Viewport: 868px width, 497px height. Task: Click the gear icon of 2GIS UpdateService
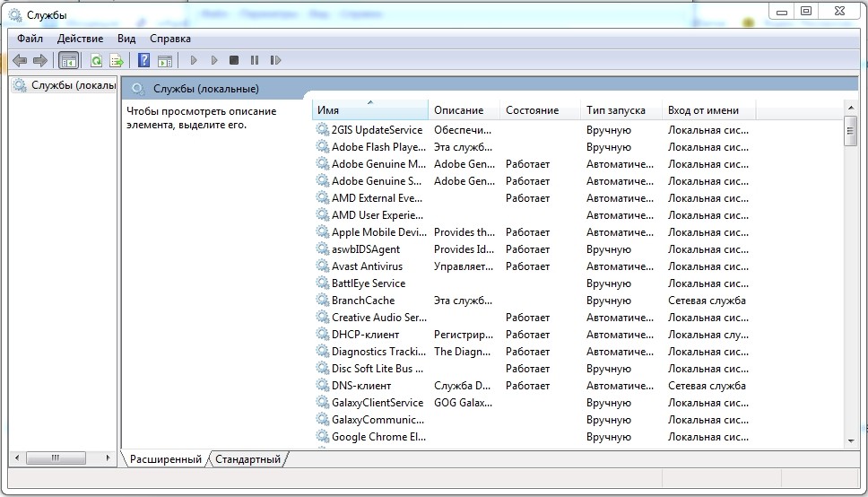322,130
